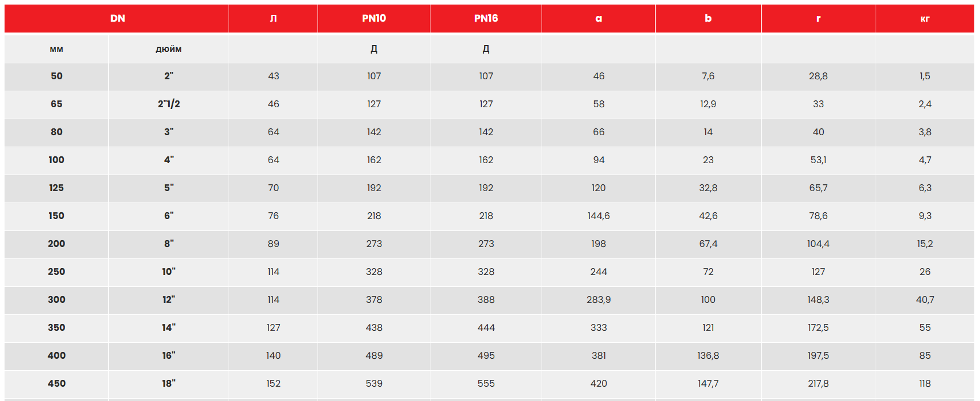
Task: Click the 283,9 value cell
Action: tap(599, 299)
